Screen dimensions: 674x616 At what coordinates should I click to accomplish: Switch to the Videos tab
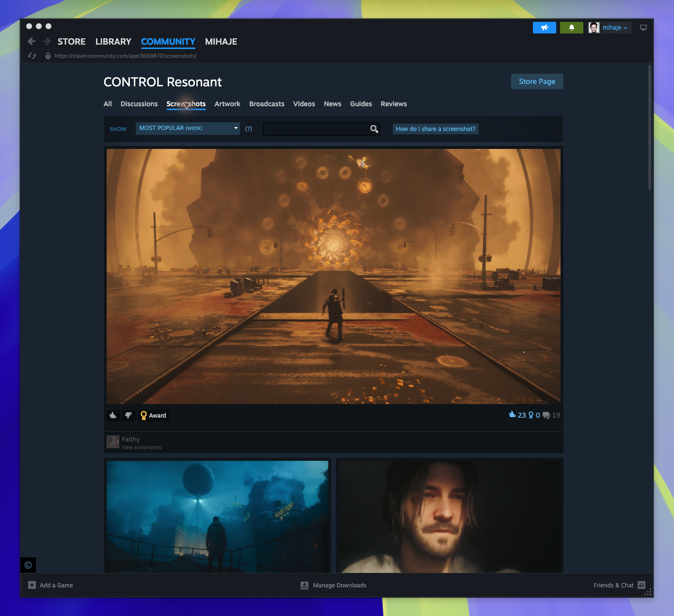[304, 104]
